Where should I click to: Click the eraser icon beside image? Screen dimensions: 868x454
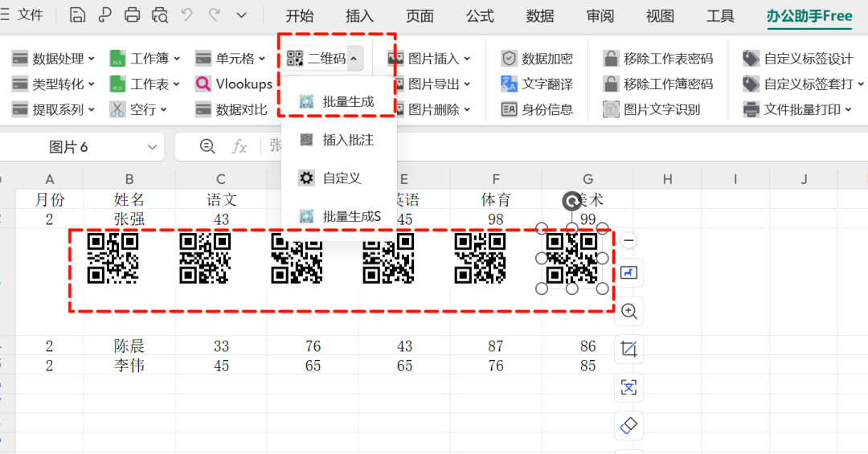tap(628, 425)
